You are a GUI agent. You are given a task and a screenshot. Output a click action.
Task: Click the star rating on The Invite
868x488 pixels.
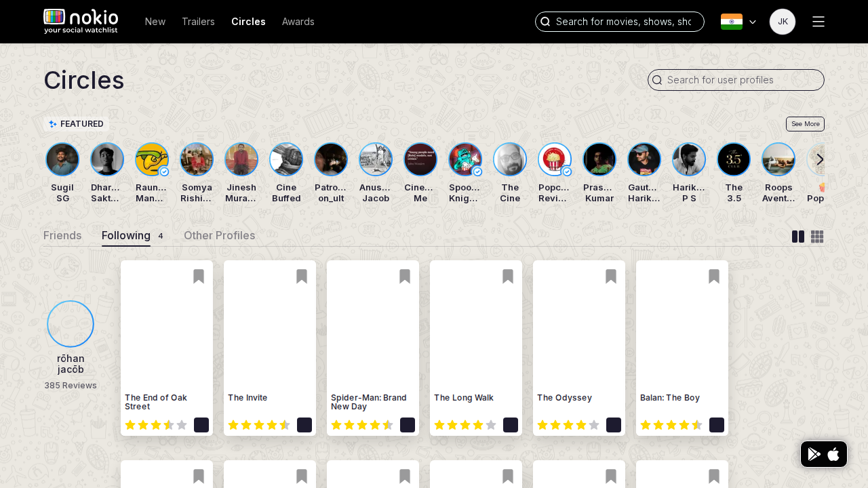[259, 425]
